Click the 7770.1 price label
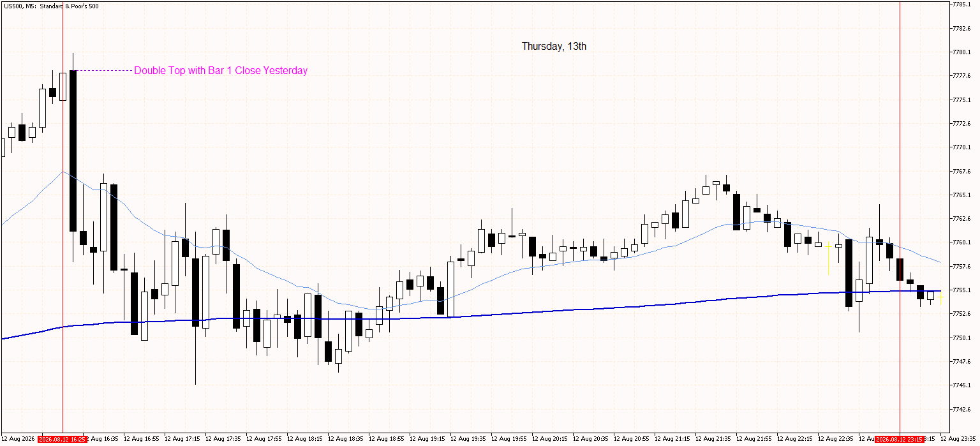980x446 pixels. tap(961, 147)
